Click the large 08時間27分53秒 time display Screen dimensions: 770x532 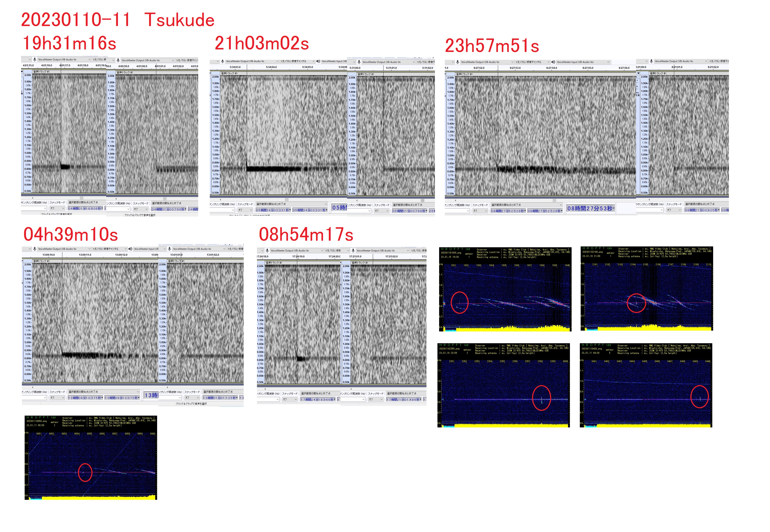pyautogui.click(x=591, y=208)
